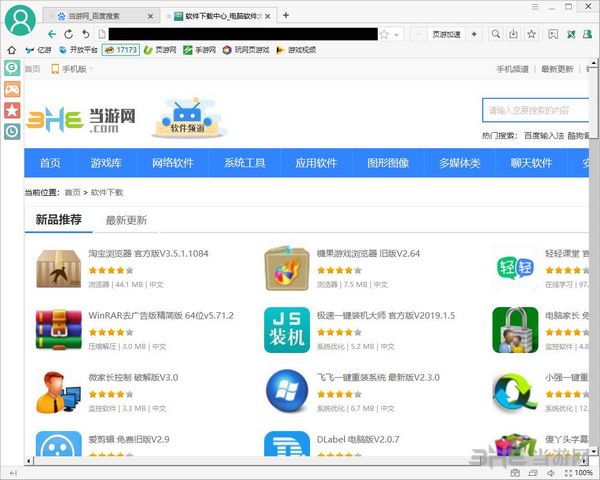Click the green scissors-like toolbar icon
Screen dimensions: 600x480
click(x=571, y=34)
